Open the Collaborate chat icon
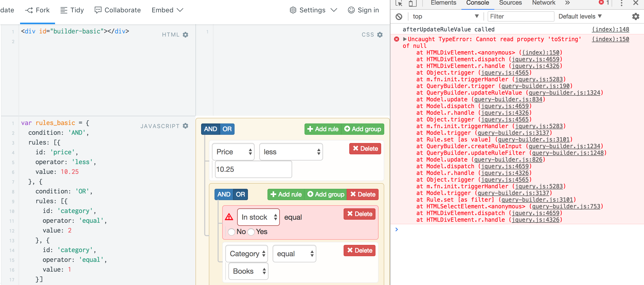 (x=98, y=10)
